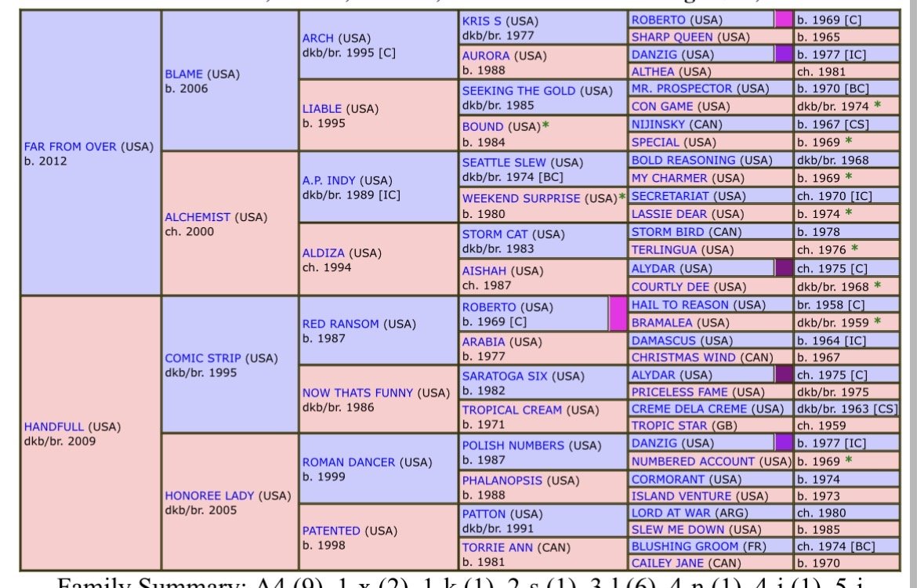Open the PATENTED horse link
This screenshot has height=588, width=924.
click(x=332, y=531)
